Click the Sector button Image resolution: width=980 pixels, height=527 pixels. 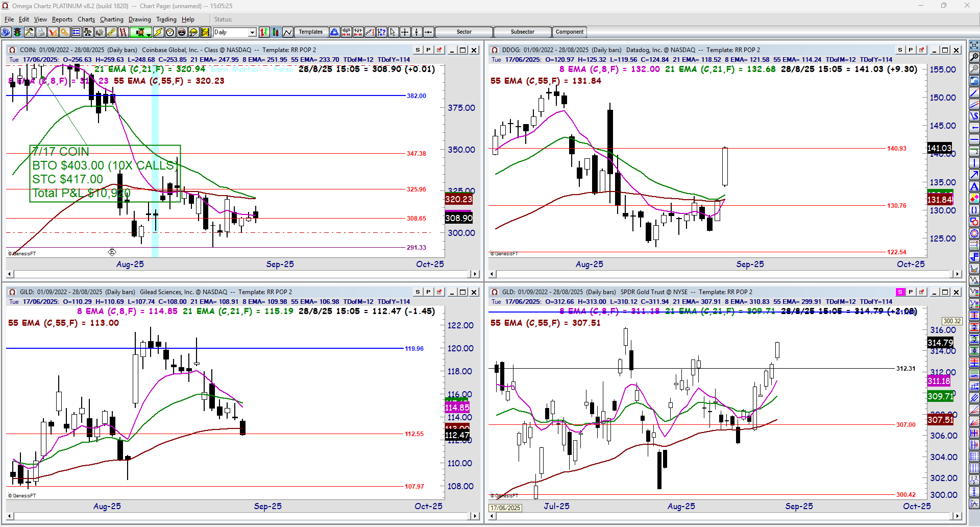pyautogui.click(x=464, y=32)
